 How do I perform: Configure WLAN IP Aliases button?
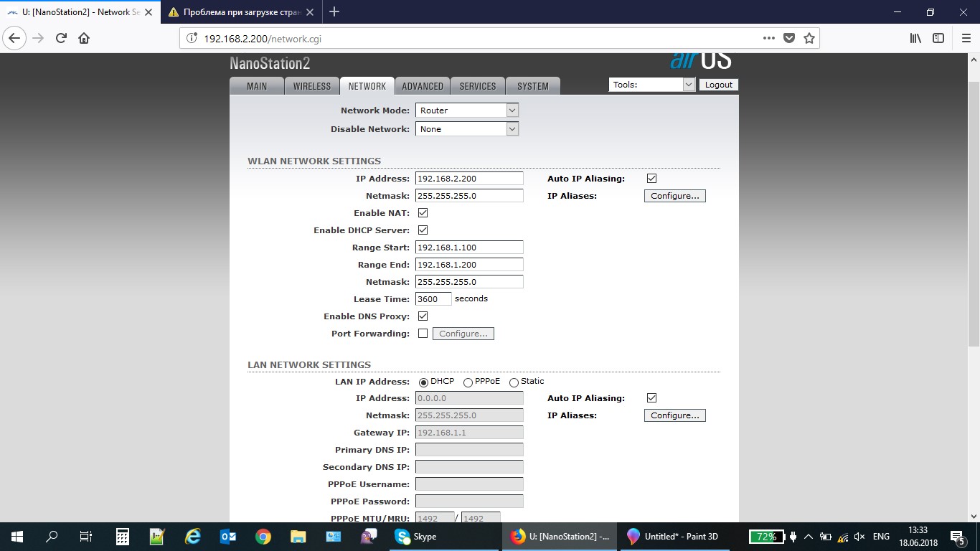675,196
